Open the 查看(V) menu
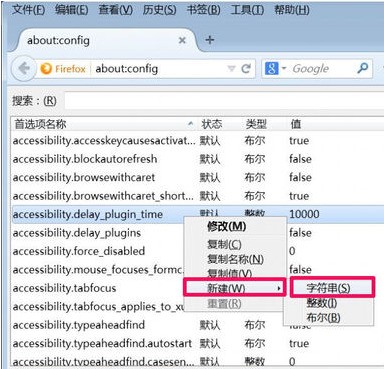The width and height of the screenshot is (384, 369). pyautogui.click(x=115, y=10)
